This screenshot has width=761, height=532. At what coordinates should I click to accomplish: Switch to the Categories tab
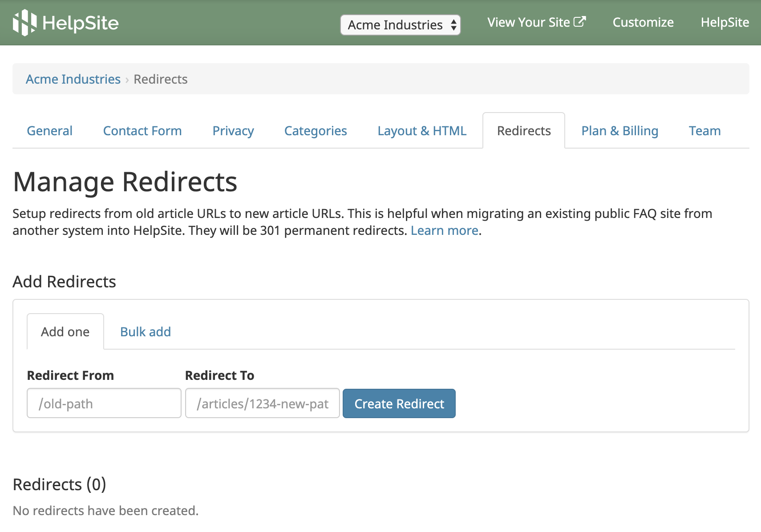click(x=316, y=131)
